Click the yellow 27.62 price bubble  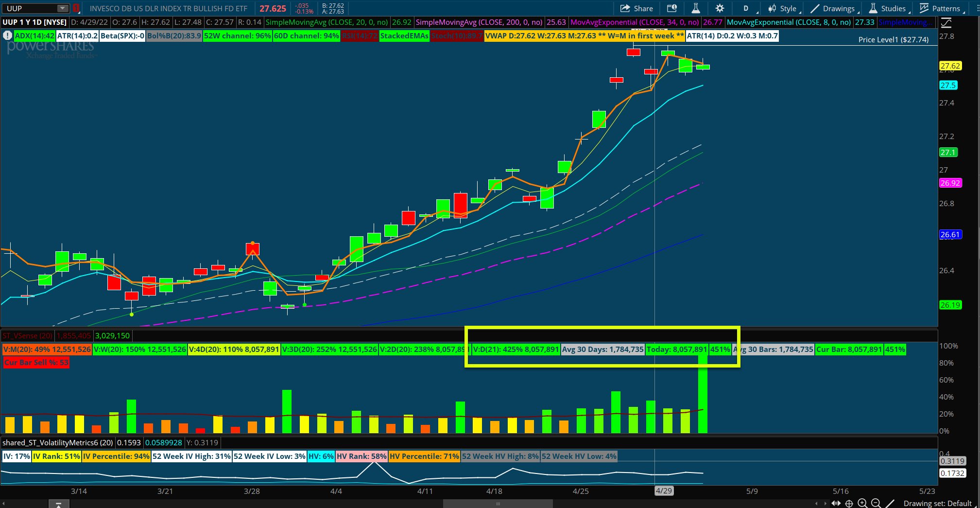click(x=950, y=66)
